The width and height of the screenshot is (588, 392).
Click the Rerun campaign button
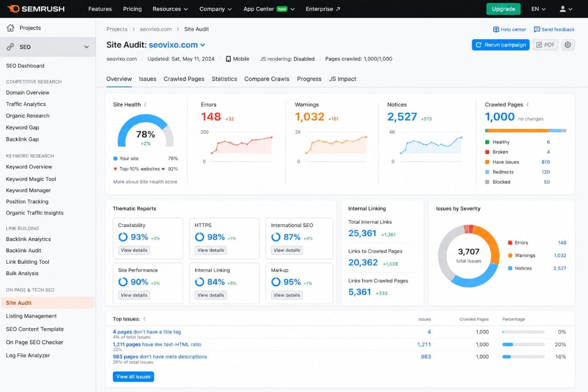click(x=501, y=45)
